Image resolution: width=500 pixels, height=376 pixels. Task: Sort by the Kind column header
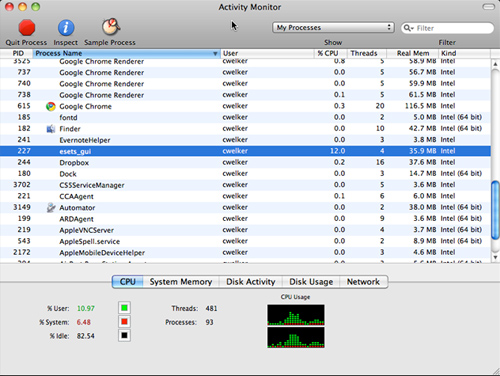click(x=465, y=53)
